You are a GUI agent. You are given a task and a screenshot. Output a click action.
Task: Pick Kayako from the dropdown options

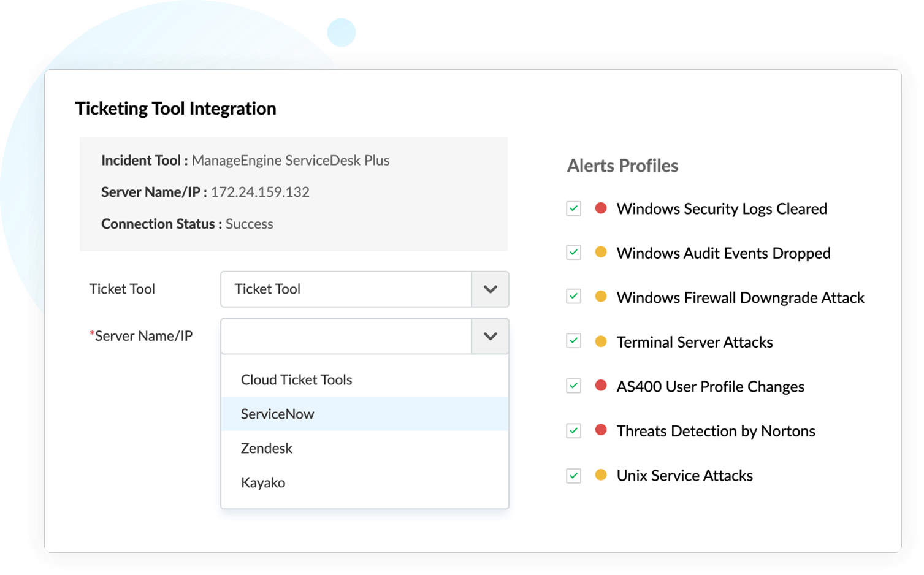(263, 482)
